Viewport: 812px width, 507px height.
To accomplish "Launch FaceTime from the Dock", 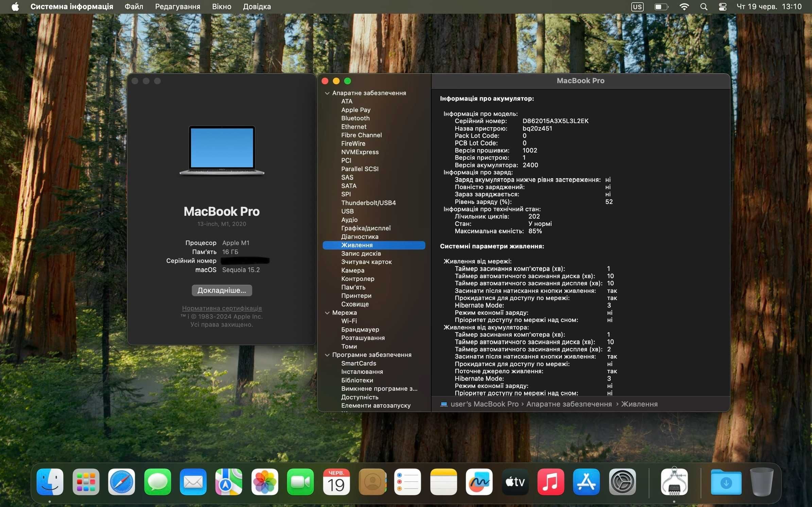I will (x=300, y=482).
